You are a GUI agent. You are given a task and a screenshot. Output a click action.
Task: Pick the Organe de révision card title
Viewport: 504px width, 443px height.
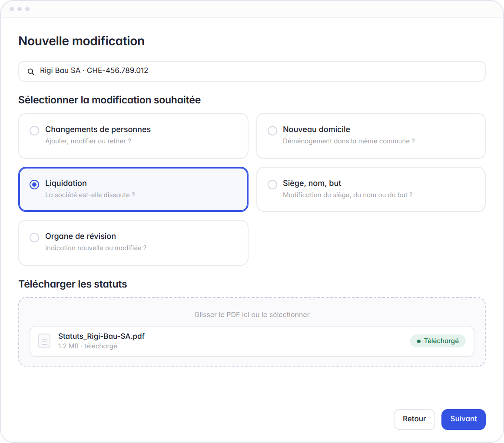click(81, 236)
